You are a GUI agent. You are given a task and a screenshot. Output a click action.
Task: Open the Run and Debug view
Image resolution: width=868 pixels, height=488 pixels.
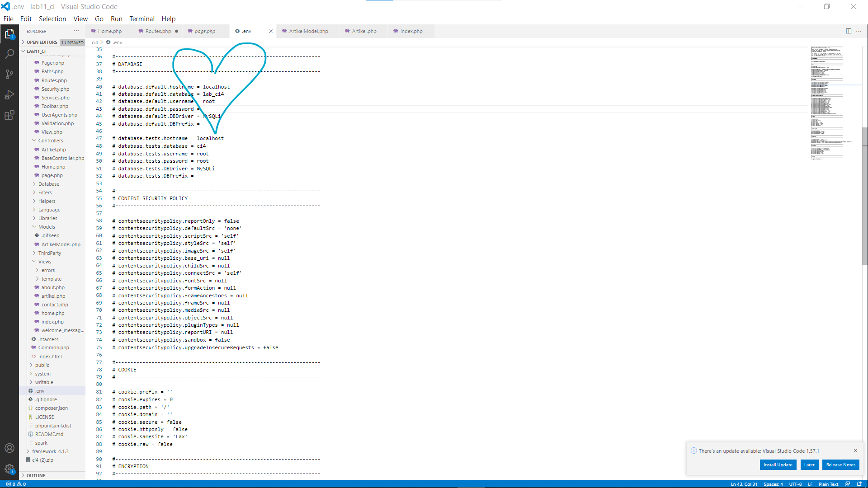tap(9, 95)
